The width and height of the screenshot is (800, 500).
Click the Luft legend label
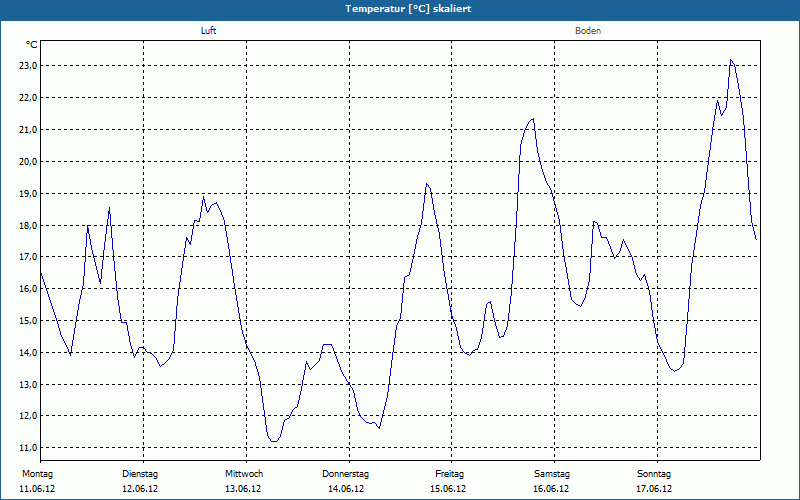208,31
